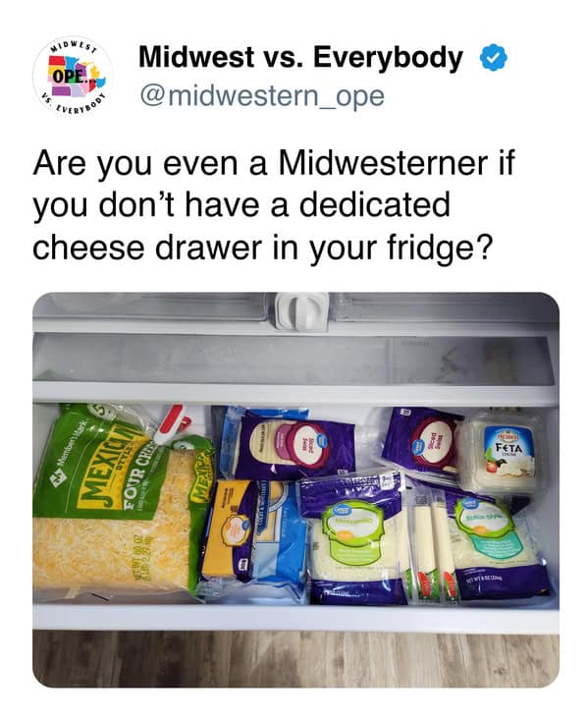This screenshot has height=724, width=588.
Task: Select the red bag clip in photo
Action: pyautogui.click(x=169, y=424)
